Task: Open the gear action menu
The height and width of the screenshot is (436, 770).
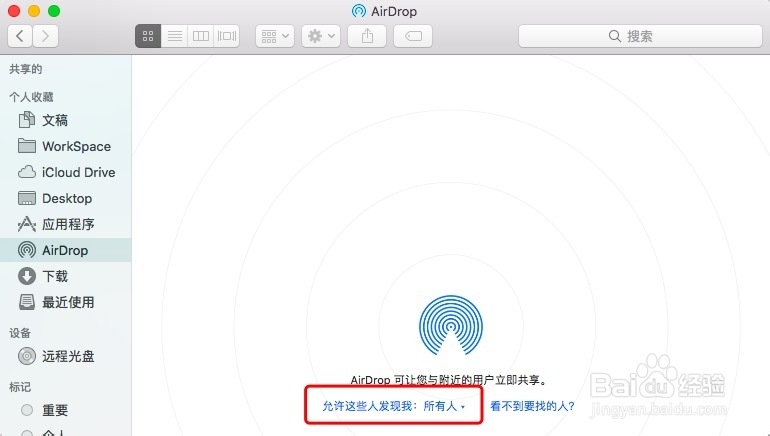Action: 321,36
